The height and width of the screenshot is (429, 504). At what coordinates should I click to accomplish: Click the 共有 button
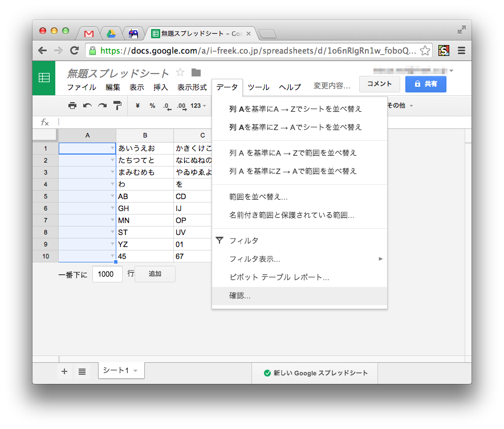[427, 84]
